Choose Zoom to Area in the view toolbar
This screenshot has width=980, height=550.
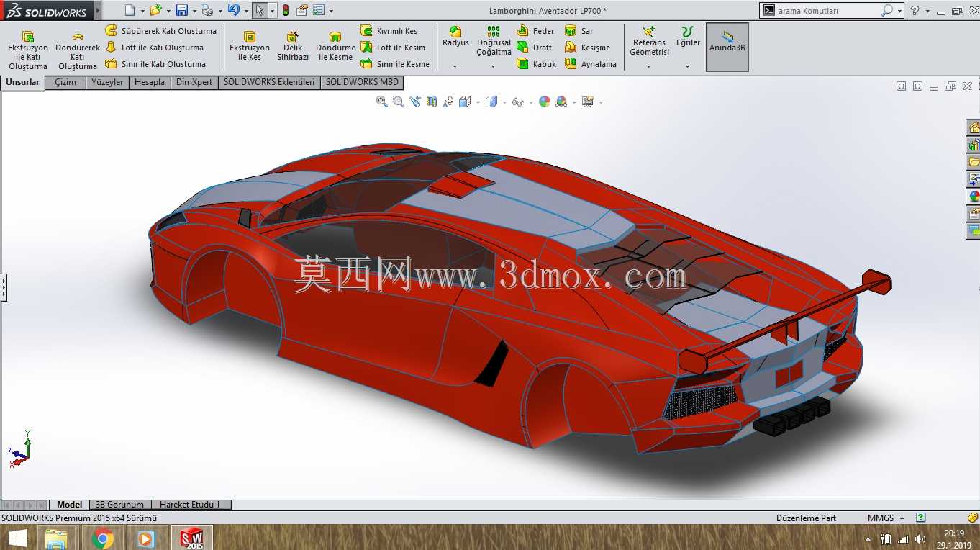click(399, 102)
